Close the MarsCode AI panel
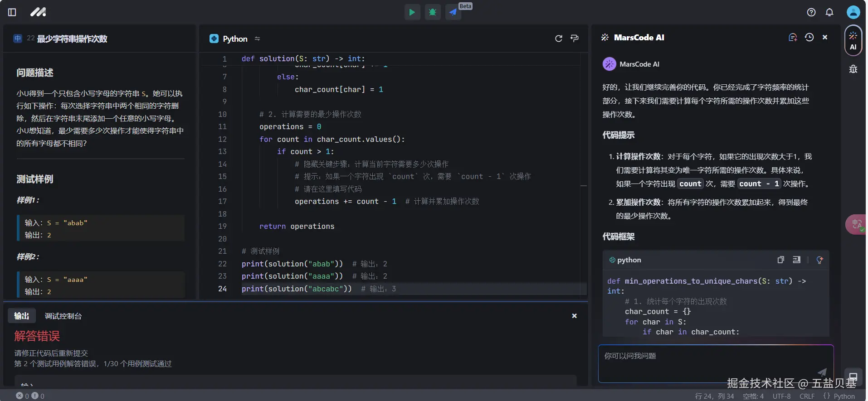 tap(825, 38)
